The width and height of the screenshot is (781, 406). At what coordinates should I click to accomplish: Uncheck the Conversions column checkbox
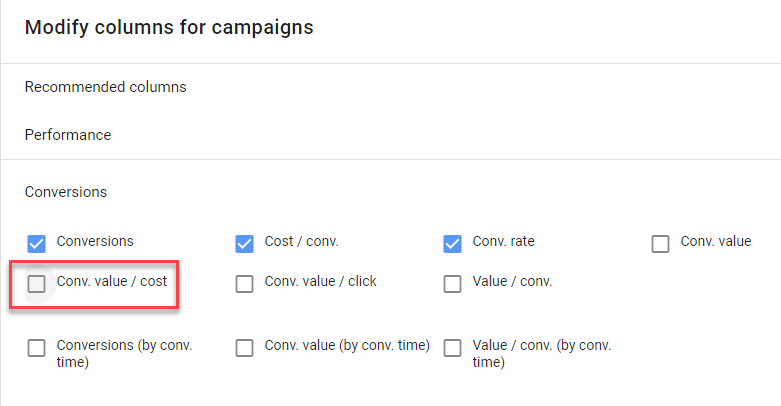coord(37,243)
